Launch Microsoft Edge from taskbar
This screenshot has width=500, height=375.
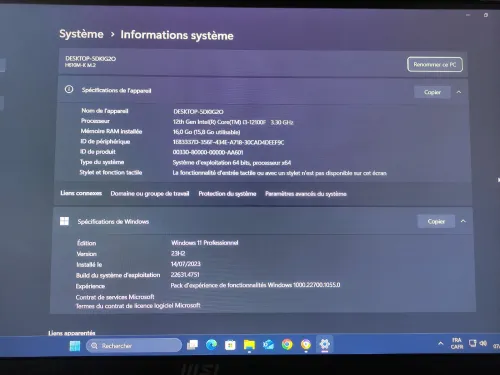(x=211, y=345)
